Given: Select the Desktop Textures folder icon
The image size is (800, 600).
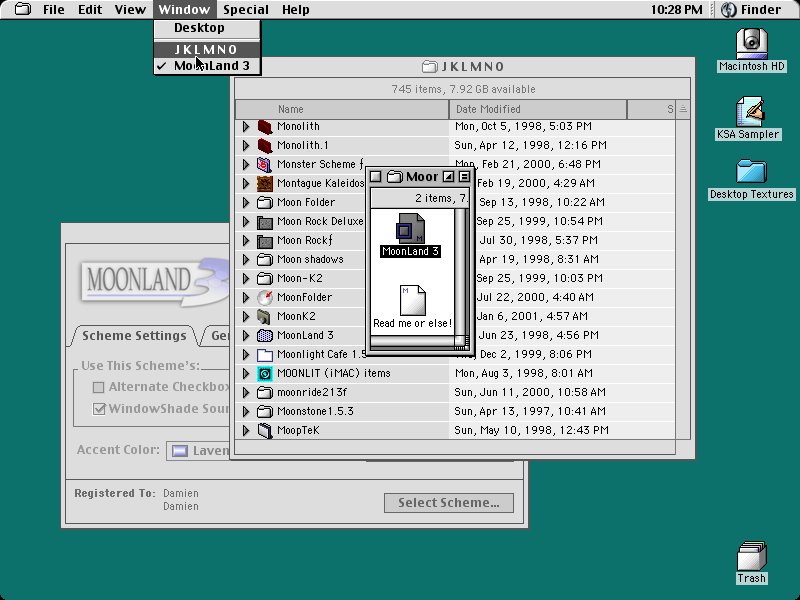Looking at the screenshot, I should click(x=751, y=171).
